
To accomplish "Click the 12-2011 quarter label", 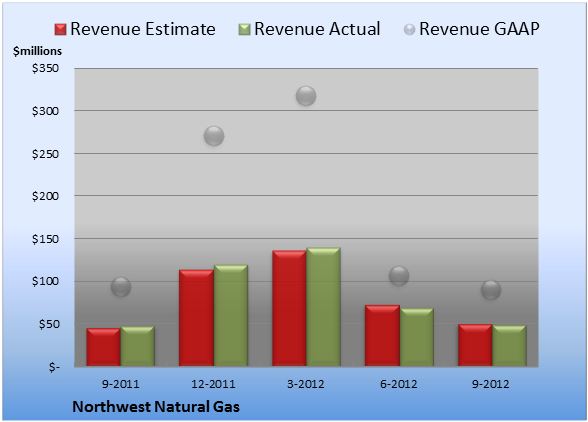I will coord(213,384).
